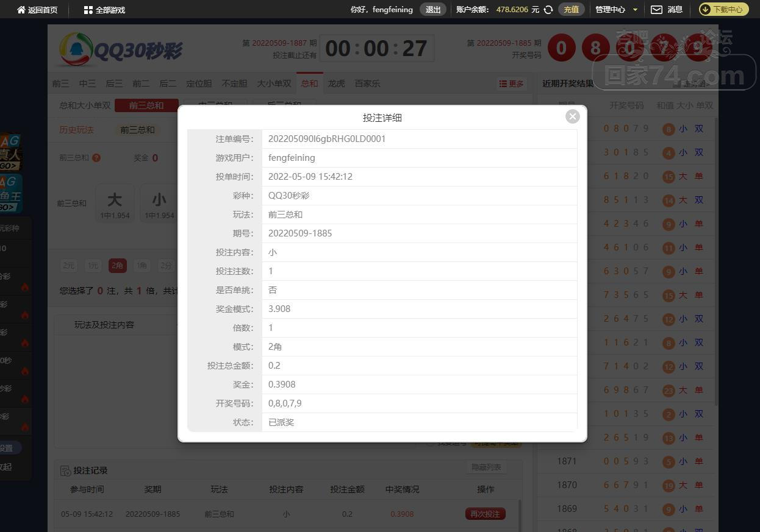Switch to the 龙虎 tab
This screenshot has width=760, height=532.
(337, 83)
